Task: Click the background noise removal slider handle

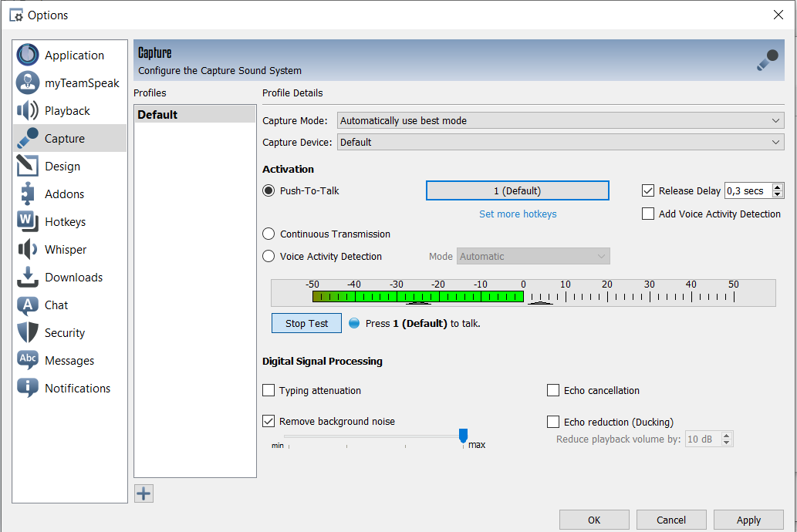Action: 463,436
